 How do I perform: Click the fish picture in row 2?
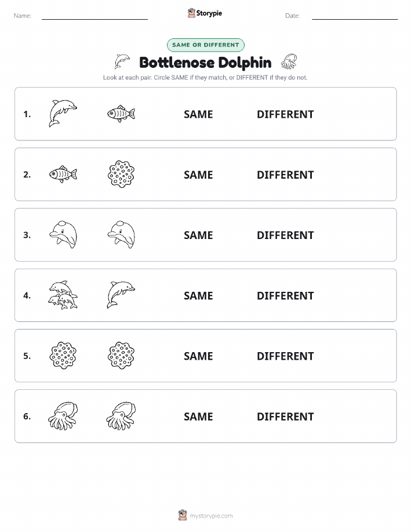click(x=63, y=175)
